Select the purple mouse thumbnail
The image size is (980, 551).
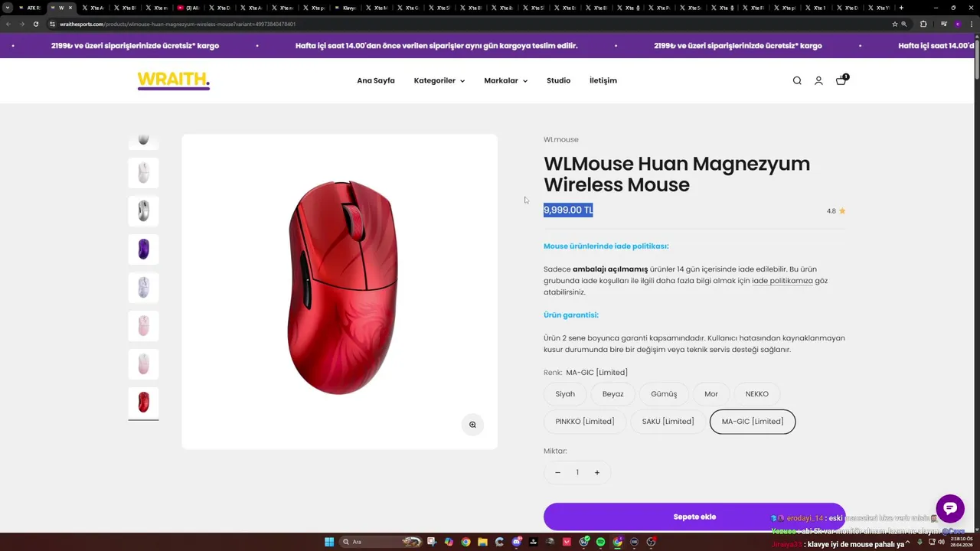(x=143, y=249)
